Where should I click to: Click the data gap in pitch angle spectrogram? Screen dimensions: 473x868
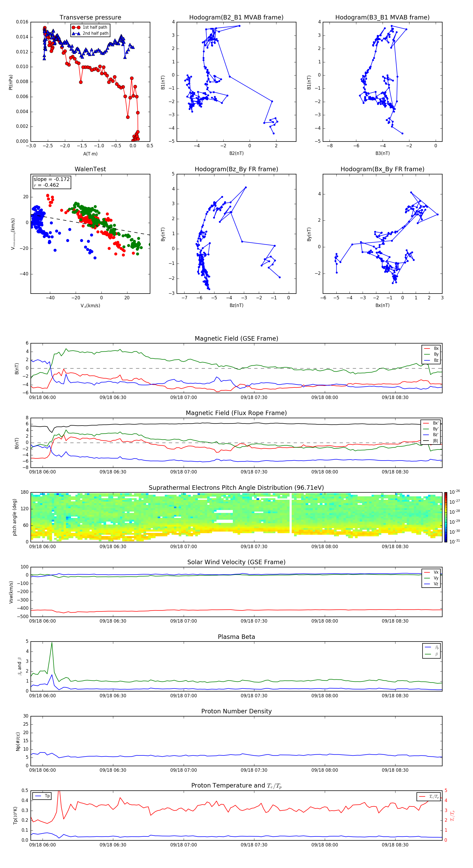291,513
